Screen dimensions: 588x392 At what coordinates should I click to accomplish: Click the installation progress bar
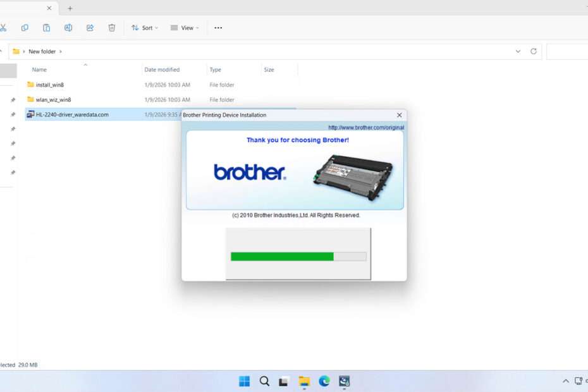click(x=298, y=256)
